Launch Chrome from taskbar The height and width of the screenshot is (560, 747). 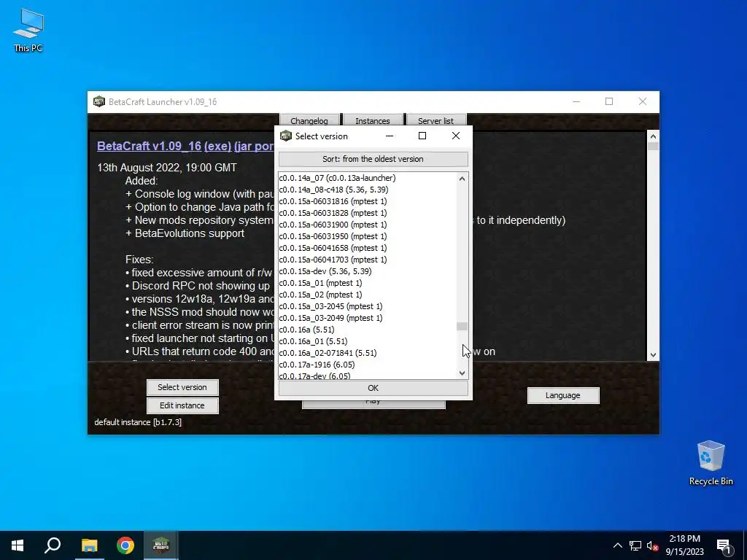tap(125, 545)
